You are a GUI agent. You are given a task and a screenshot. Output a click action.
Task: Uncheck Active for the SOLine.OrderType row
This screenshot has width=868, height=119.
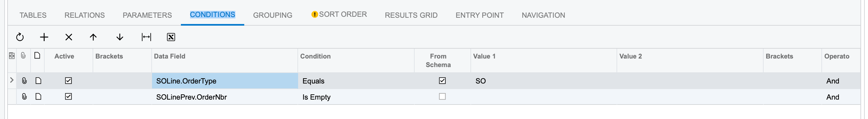pyautogui.click(x=68, y=81)
